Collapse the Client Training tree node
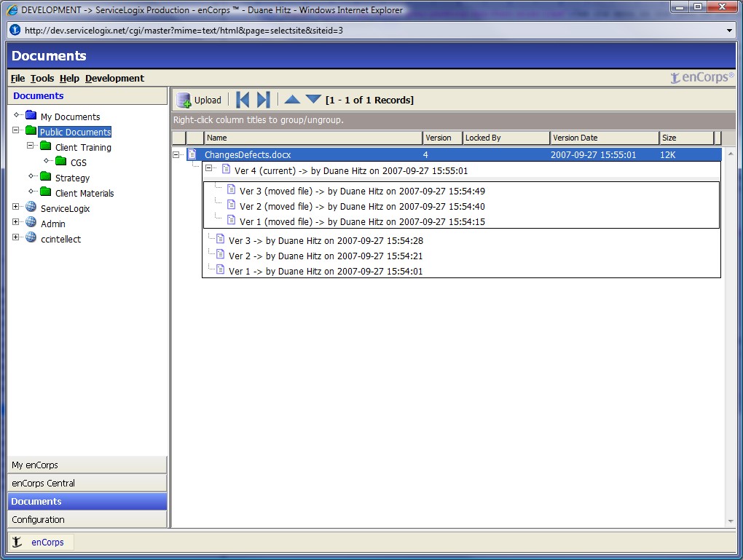Image resolution: width=743 pixels, height=560 pixels. pos(31,146)
